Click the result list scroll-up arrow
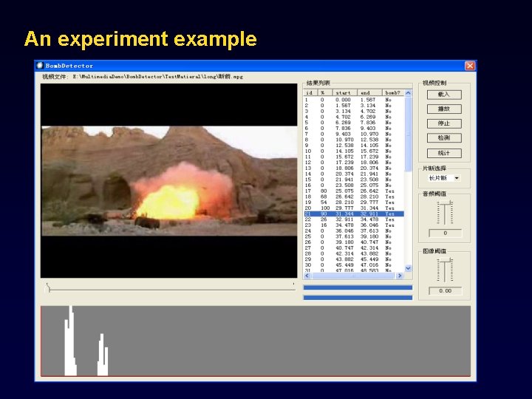 click(408, 93)
